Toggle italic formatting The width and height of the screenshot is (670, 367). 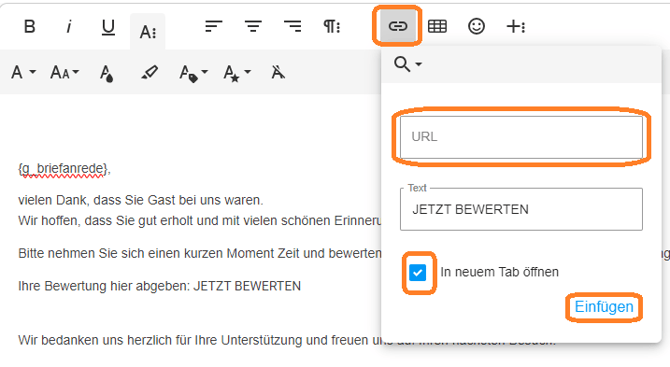(x=69, y=26)
